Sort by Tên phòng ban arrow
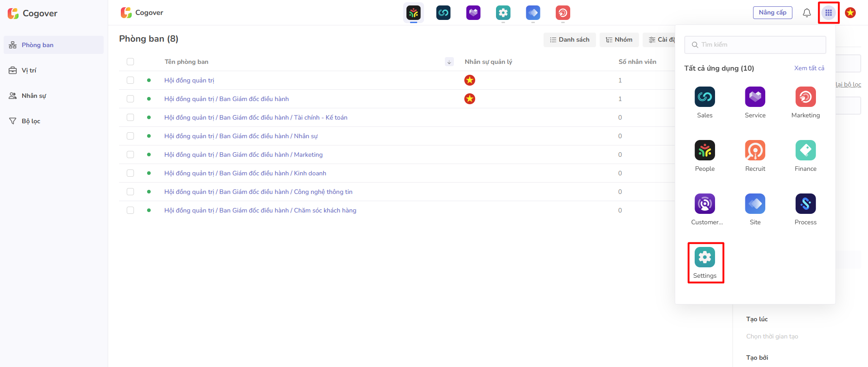 click(x=449, y=62)
